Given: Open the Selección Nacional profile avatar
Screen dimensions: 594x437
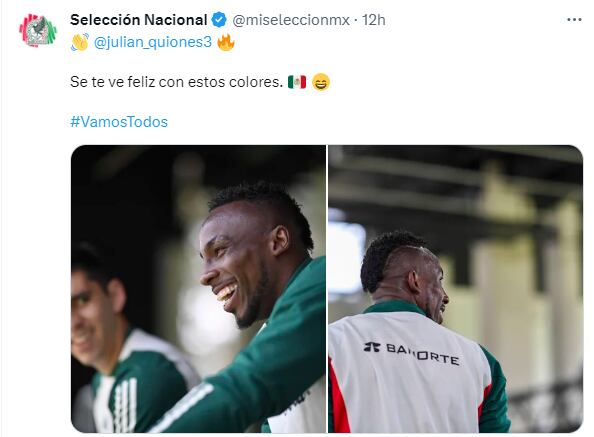Looking at the screenshot, I should point(38,30).
